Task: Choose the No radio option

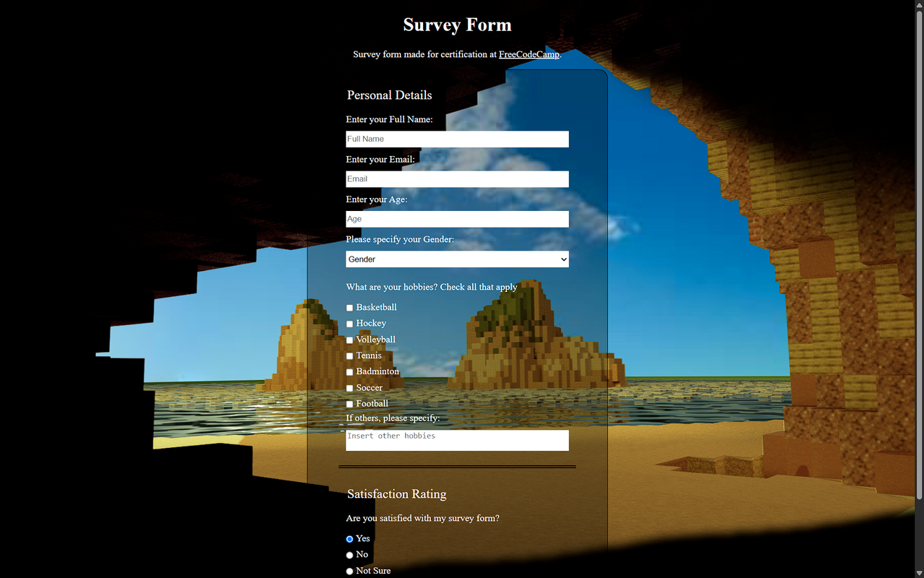Action: (349, 555)
